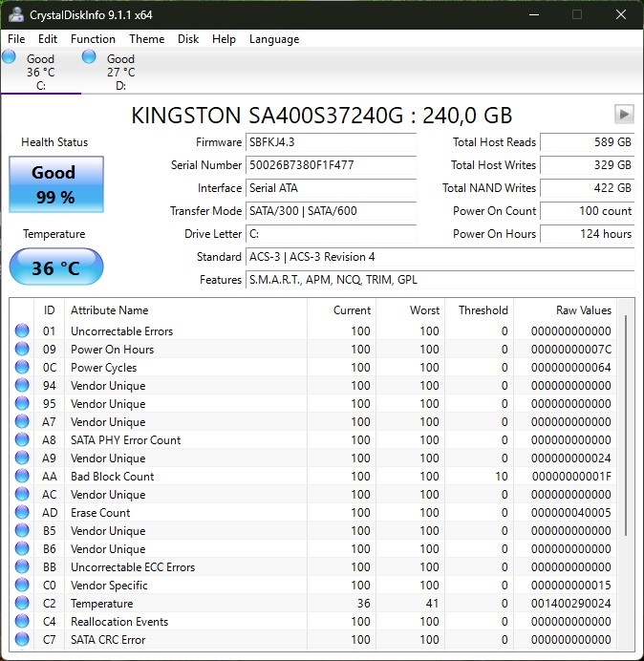Click status orb for ID 94 row
Screen dimensions: 644x661
coord(22,385)
